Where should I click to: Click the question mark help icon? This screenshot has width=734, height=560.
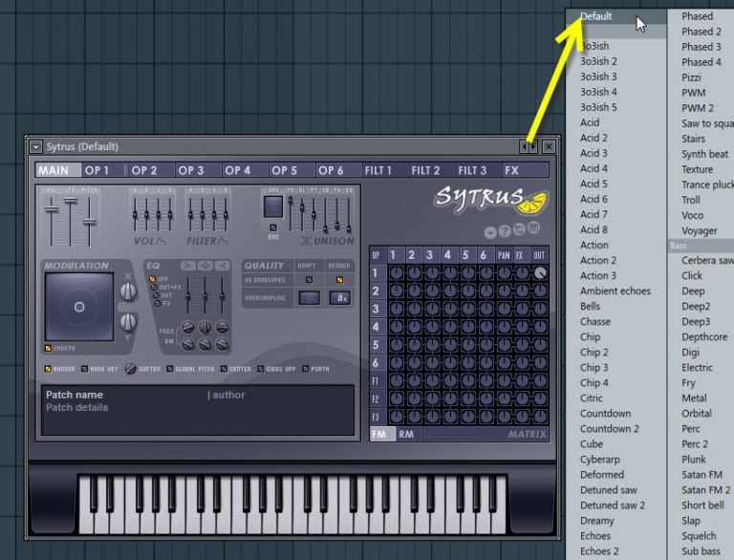pyautogui.click(x=505, y=231)
